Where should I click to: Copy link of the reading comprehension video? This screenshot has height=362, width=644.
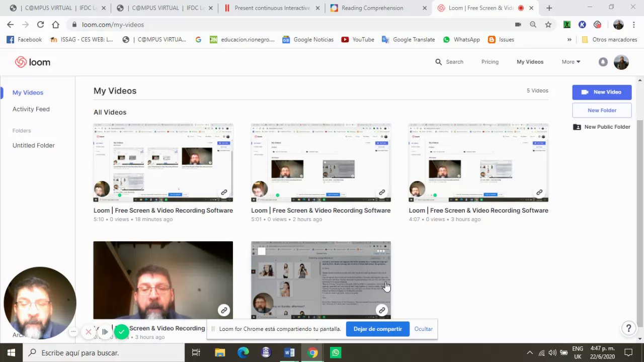pyautogui.click(x=382, y=310)
